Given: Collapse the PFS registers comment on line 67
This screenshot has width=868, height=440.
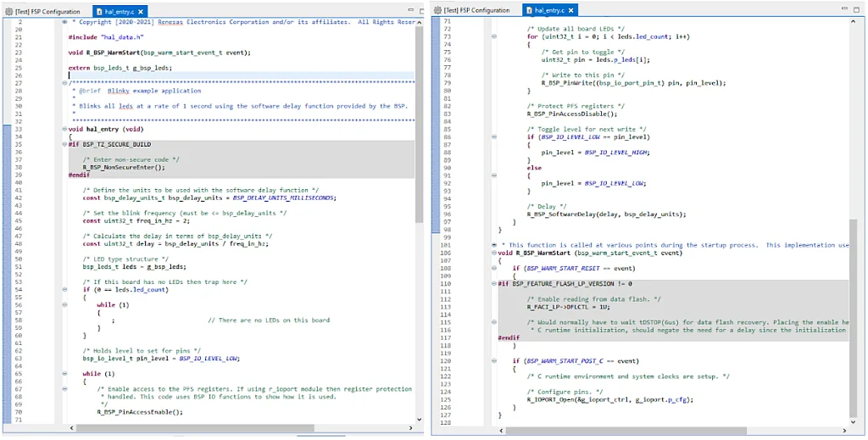Looking at the screenshot, I should (65, 389).
